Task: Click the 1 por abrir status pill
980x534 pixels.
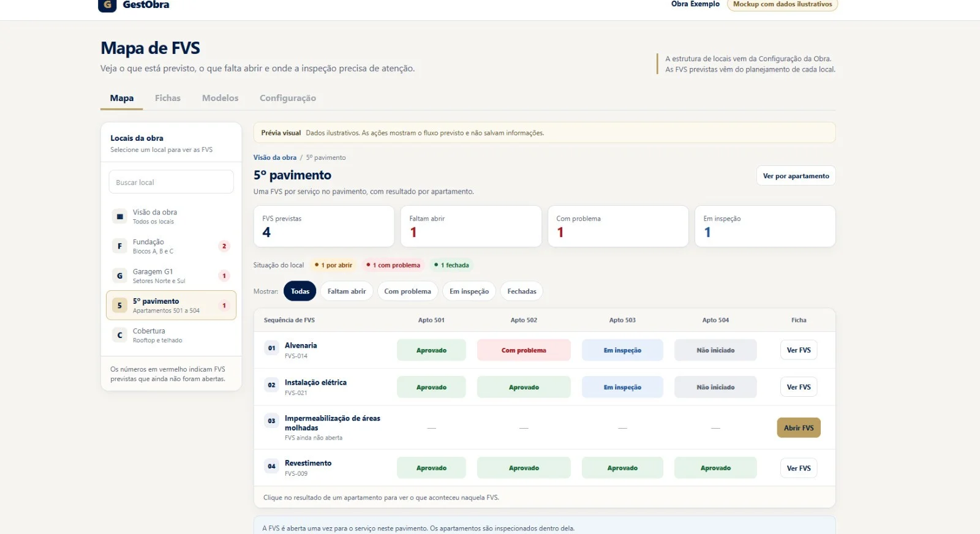Action: (x=333, y=265)
